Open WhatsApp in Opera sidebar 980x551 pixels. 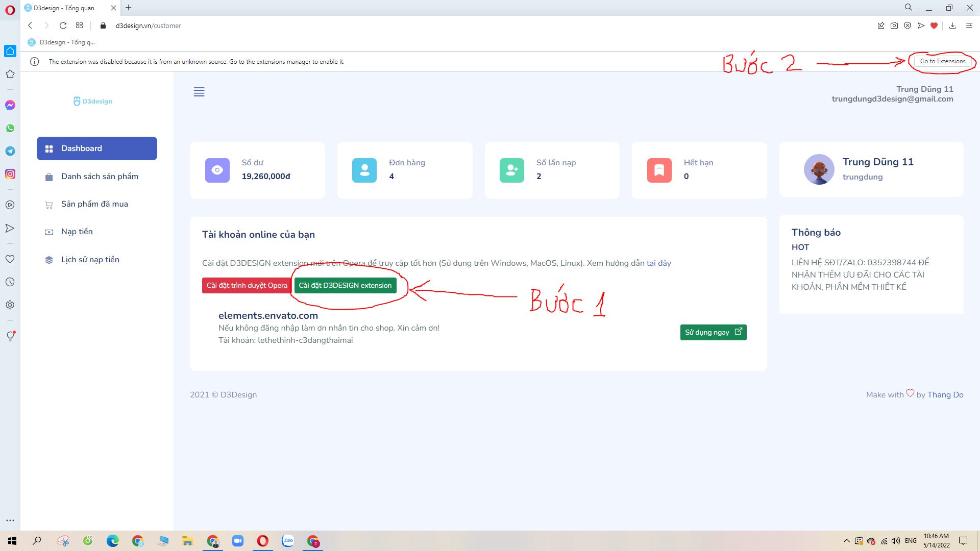(x=10, y=128)
